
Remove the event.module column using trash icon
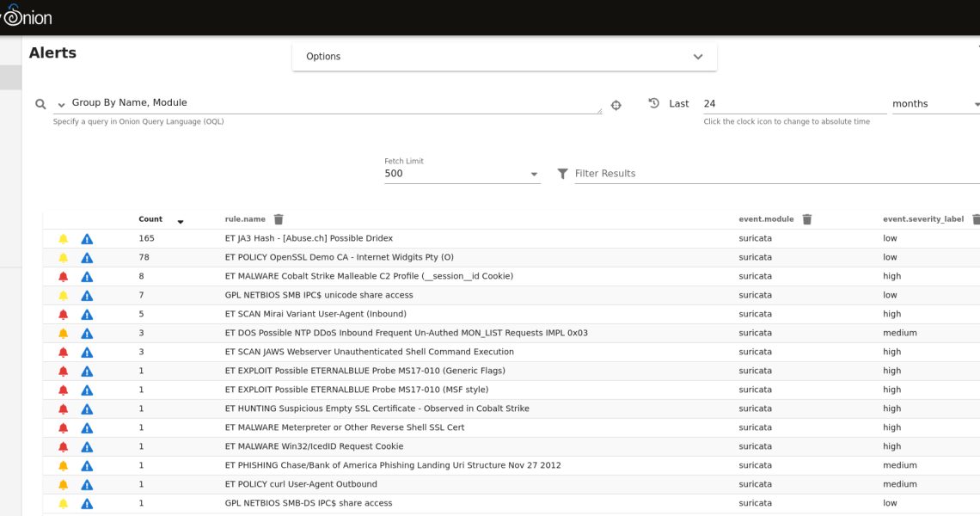pyautogui.click(x=806, y=219)
